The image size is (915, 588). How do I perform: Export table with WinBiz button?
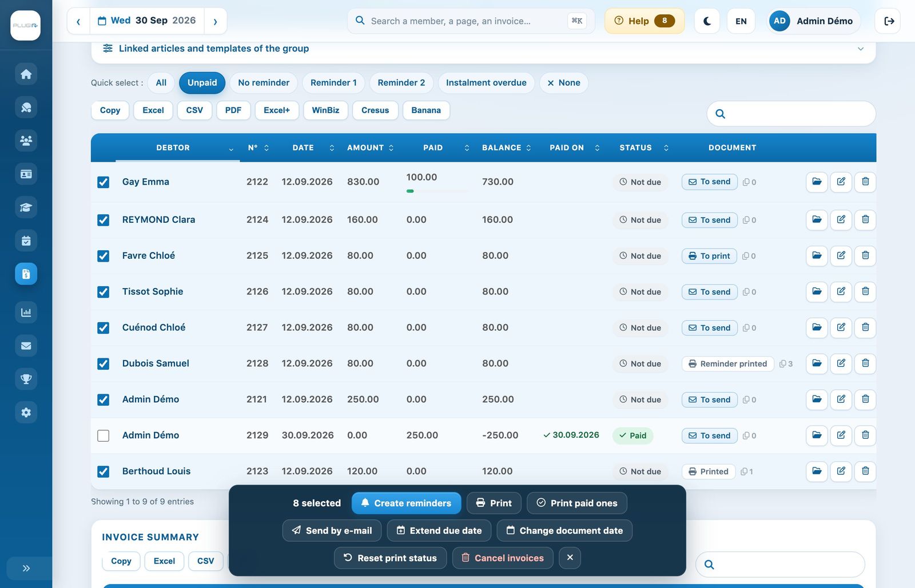point(325,110)
